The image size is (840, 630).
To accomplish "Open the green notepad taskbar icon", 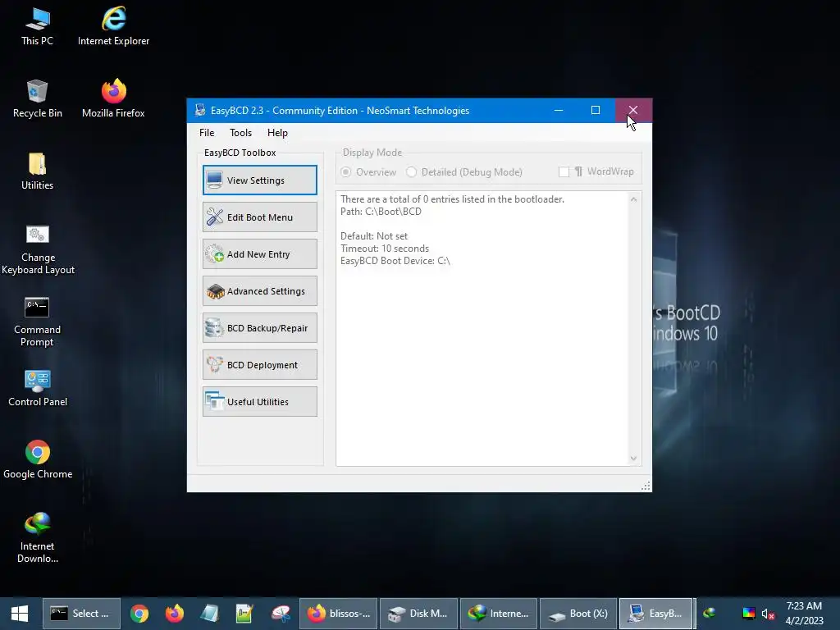I will tap(244, 614).
